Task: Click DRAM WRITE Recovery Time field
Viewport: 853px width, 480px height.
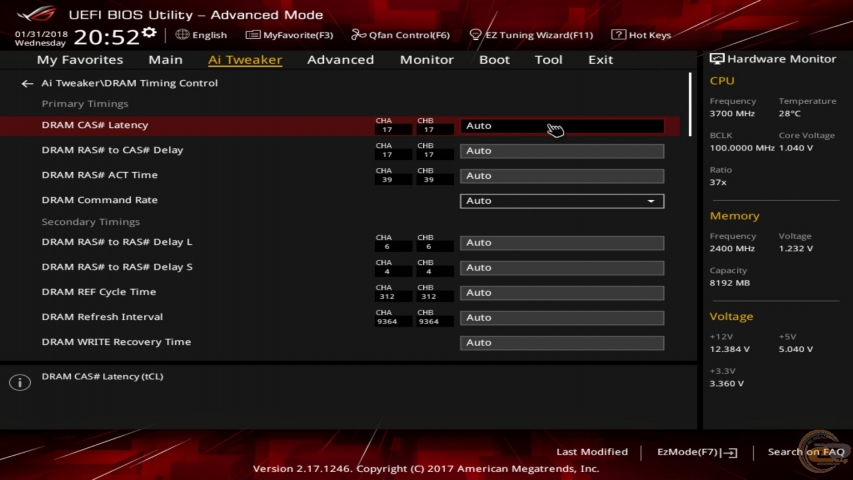Action: click(562, 343)
